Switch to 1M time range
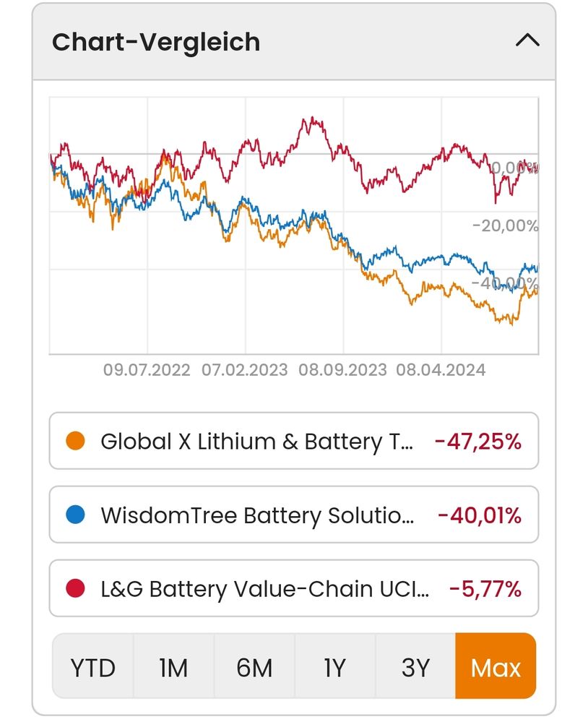This screenshot has width=588, height=722. [x=173, y=667]
